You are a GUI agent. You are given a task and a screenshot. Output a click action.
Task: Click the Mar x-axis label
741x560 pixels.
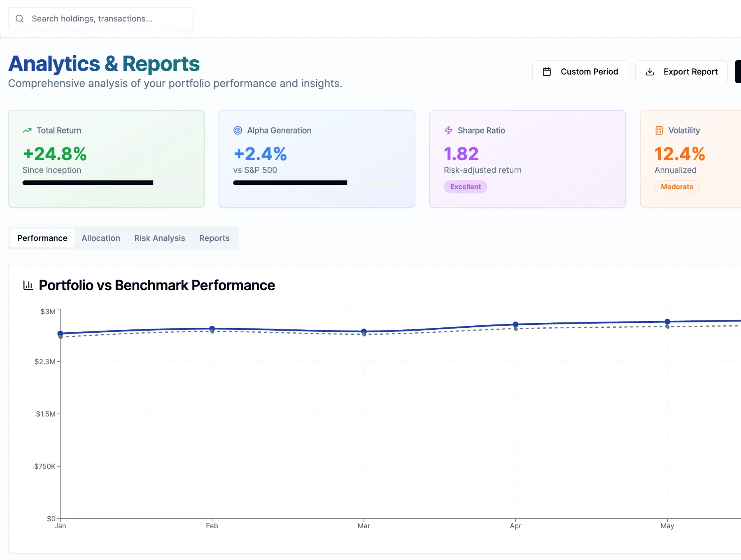[364, 526]
